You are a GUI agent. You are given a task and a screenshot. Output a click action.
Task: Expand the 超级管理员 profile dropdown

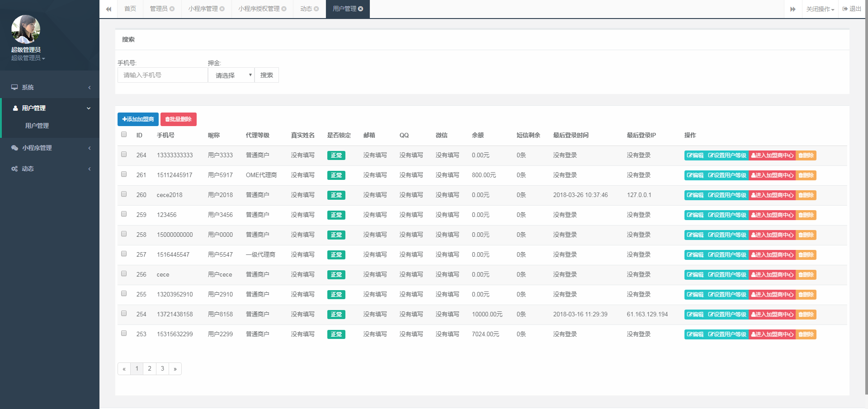point(28,58)
